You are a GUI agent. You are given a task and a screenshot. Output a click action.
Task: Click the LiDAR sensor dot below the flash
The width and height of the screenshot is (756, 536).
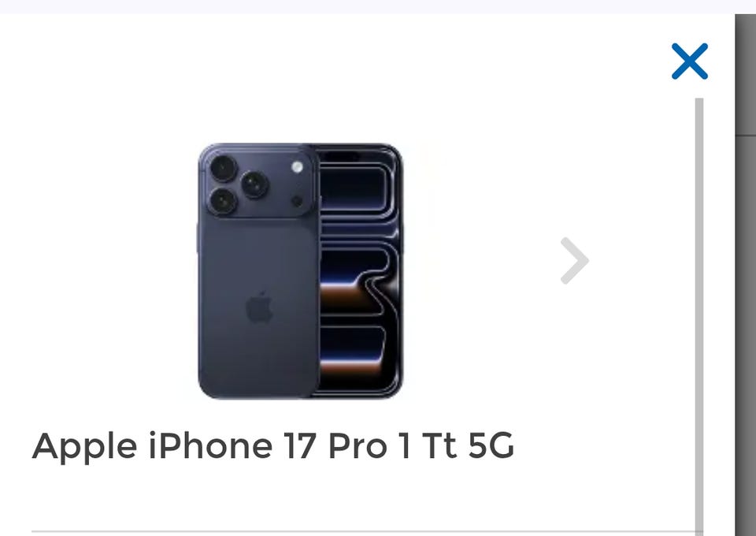click(x=297, y=201)
